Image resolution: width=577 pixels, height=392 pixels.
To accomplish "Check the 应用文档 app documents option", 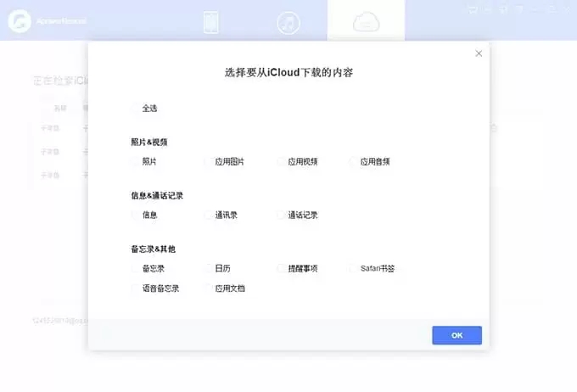I will click(x=209, y=288).
